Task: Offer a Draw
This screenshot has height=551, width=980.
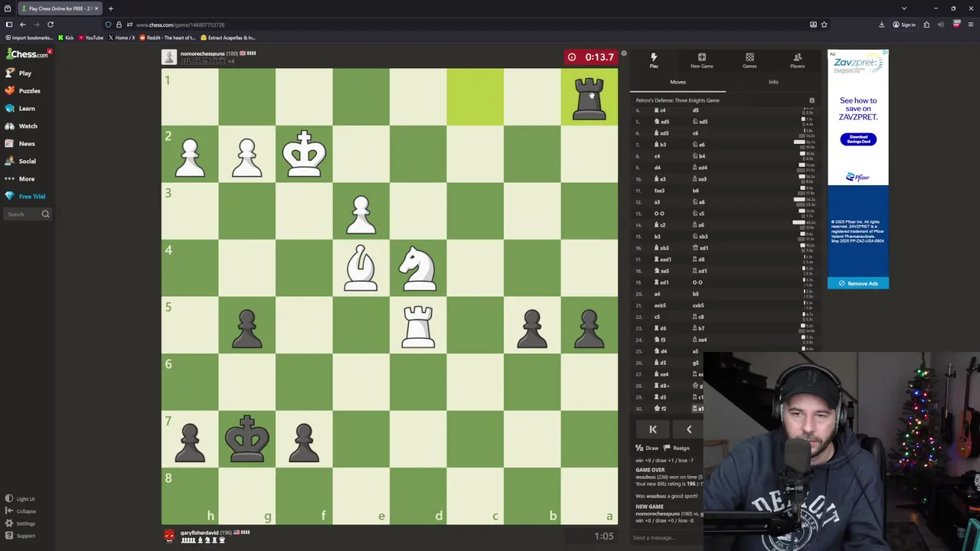Action: pyautogui.click(x=648, y=448)
